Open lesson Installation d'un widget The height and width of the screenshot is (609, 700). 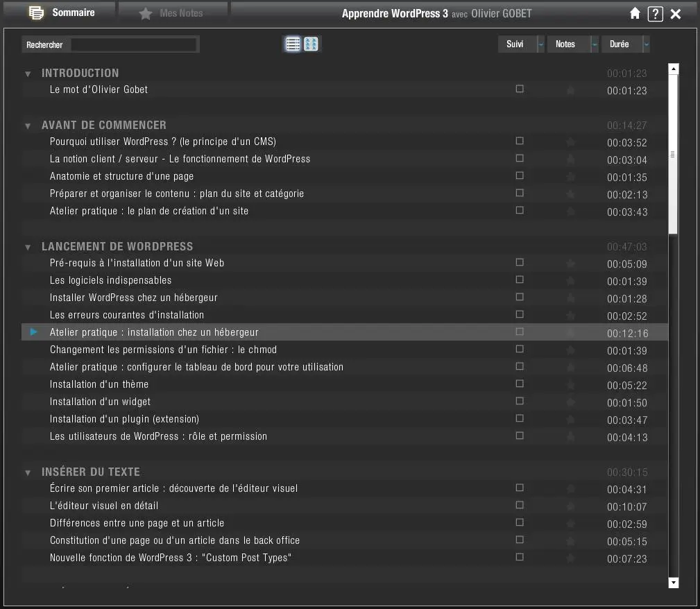(x=100, y=402)
